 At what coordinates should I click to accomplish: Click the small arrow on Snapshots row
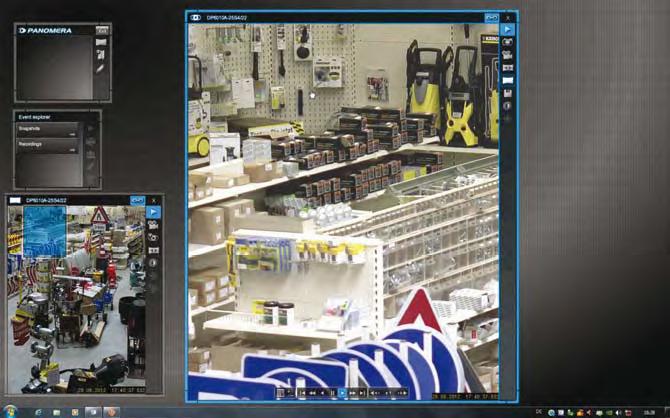point(73,134)
